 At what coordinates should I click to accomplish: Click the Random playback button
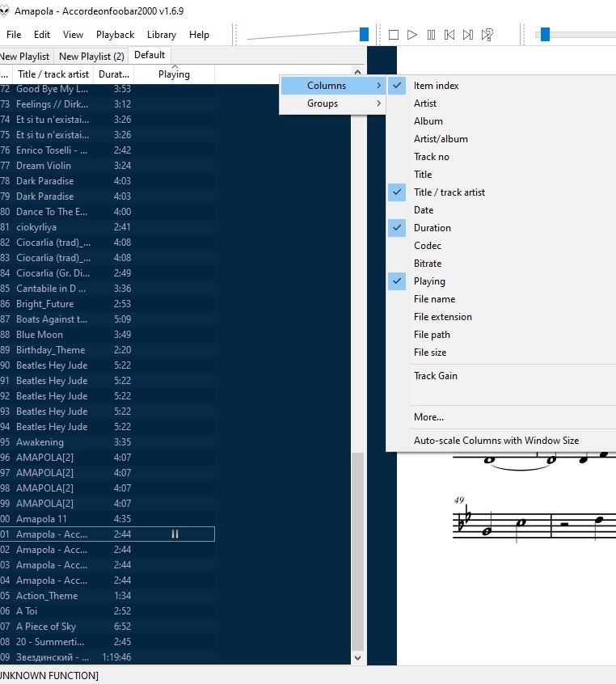tap(487, 35)
